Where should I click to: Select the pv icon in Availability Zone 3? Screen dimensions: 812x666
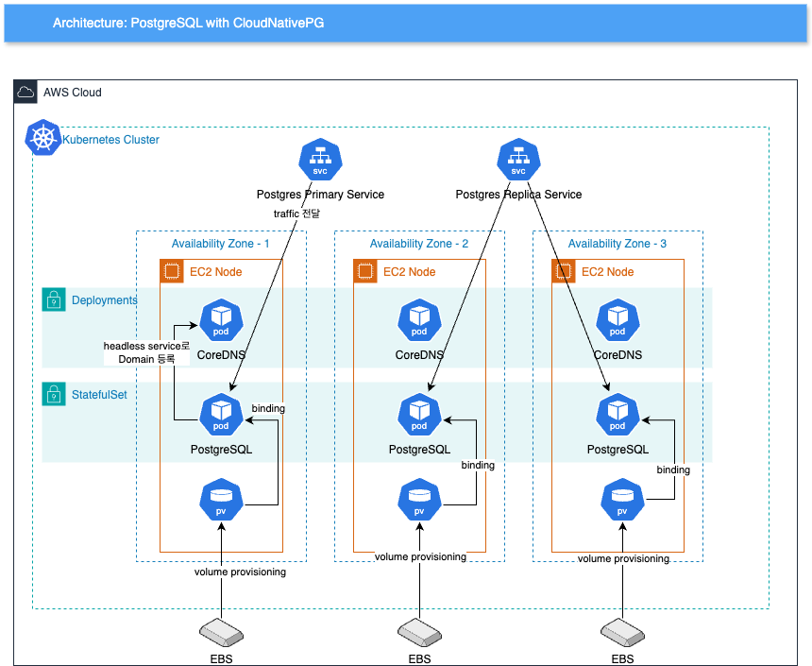622,500
